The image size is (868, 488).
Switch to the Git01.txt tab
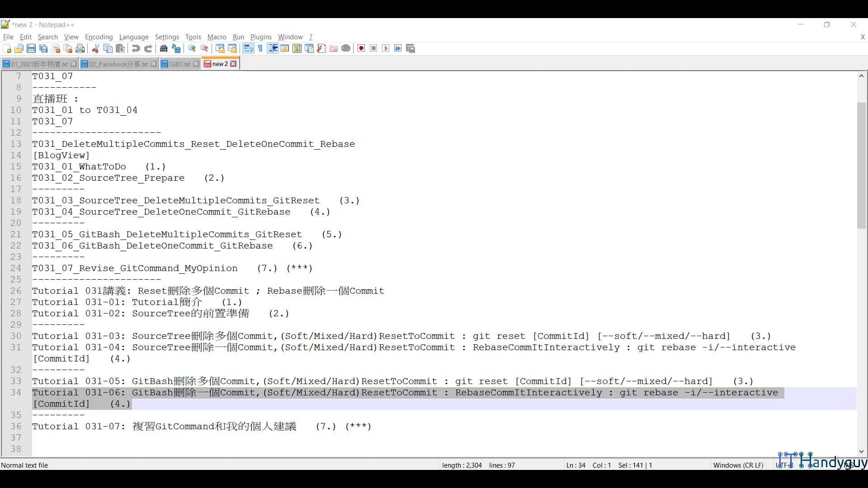point(179,64)
